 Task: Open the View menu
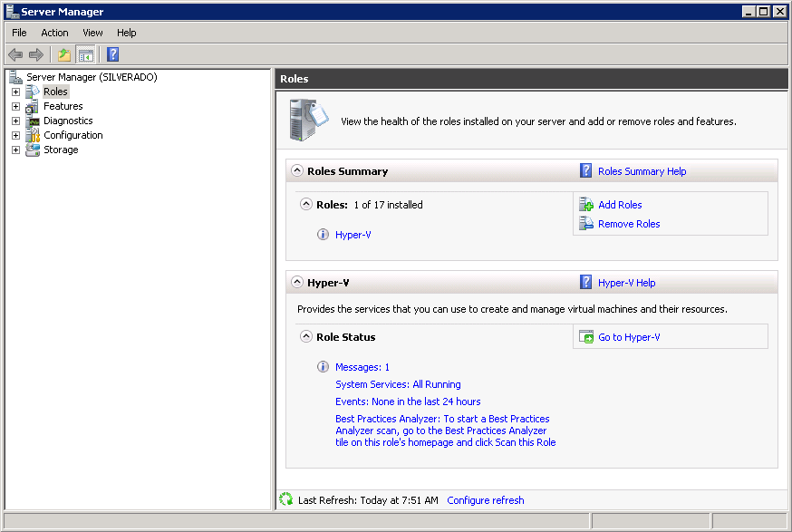[x=92, y=33]
